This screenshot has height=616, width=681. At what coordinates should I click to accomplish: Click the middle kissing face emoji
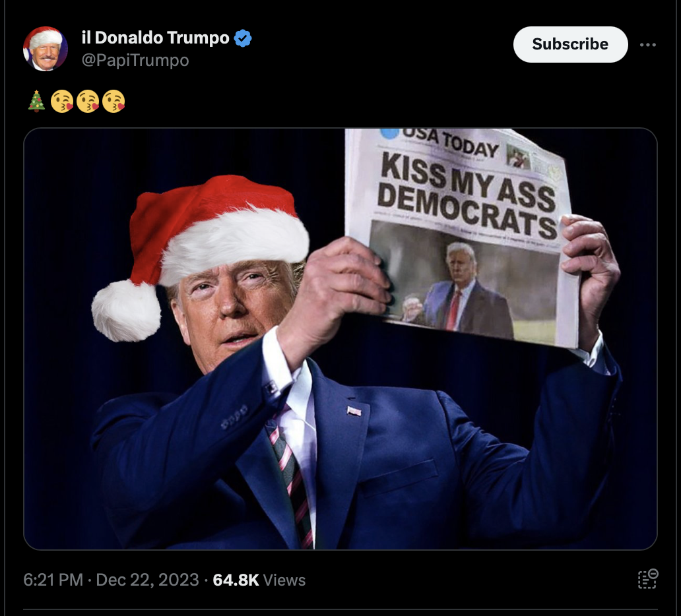(88, 102)
